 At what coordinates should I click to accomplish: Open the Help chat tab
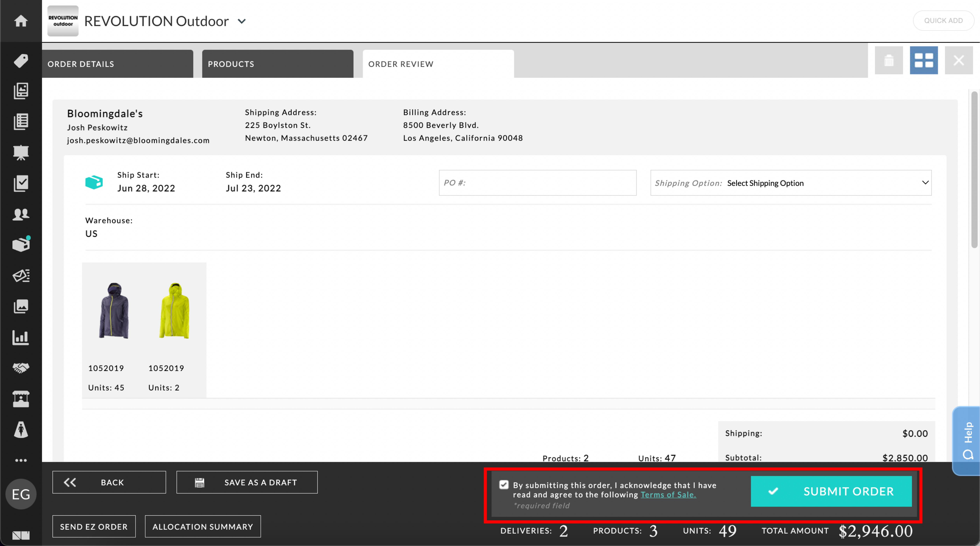point(966,441)
